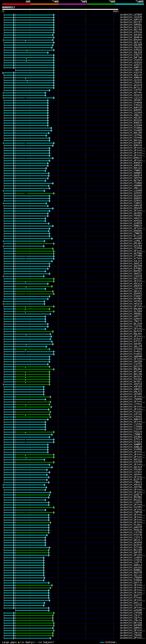Click hit label UniRef100_P16865

tap(131, 130)
